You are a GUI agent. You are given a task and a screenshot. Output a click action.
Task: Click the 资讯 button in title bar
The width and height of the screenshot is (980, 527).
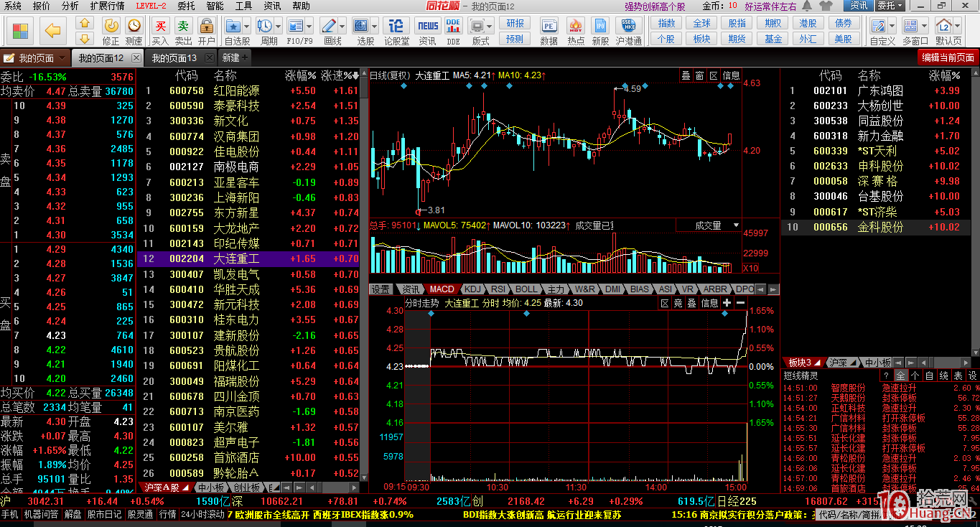[859, 6]
